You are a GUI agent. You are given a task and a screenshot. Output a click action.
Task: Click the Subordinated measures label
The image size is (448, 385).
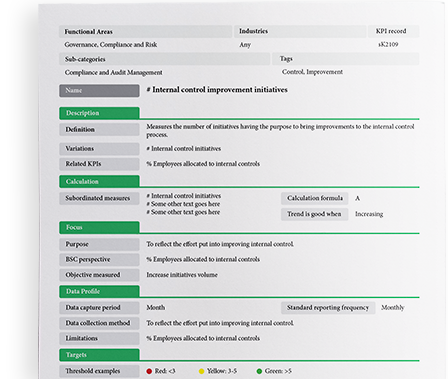pyautogui.click(x=99, y=198)
